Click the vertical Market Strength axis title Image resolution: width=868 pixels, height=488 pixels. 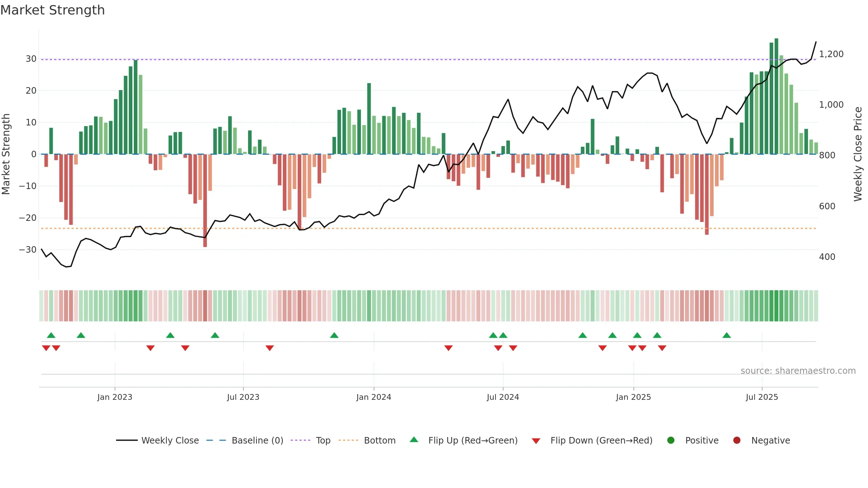pos(6,154)
